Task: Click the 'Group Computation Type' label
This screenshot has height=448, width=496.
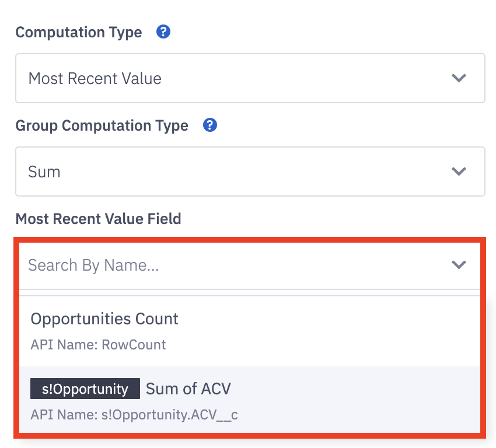Action: [102, 125]
